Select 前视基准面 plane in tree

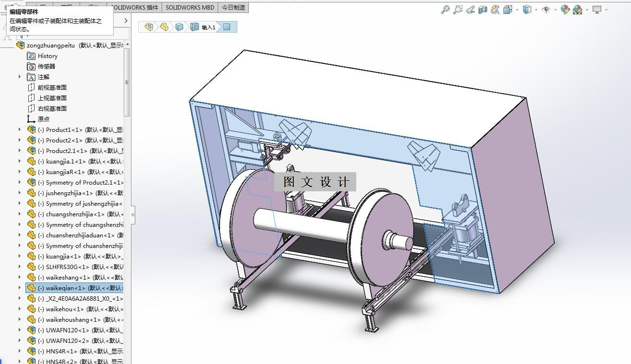(x=52, y=87)
